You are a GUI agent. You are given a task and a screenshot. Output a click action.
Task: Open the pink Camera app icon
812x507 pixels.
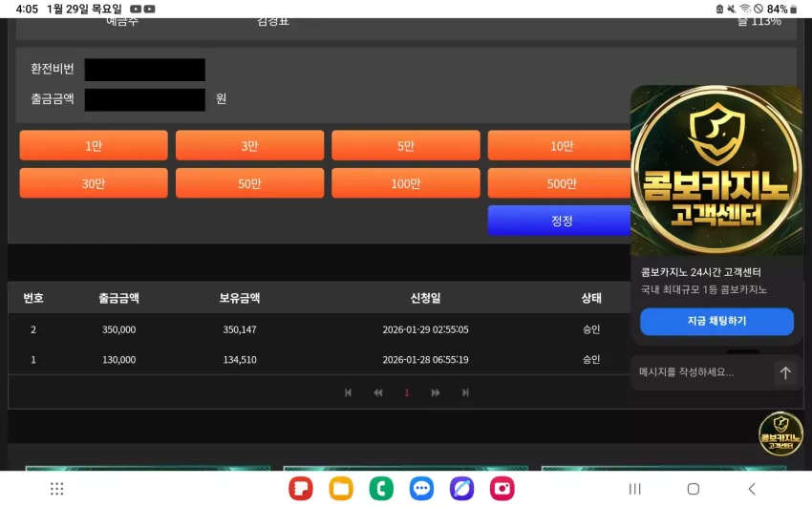502,488
